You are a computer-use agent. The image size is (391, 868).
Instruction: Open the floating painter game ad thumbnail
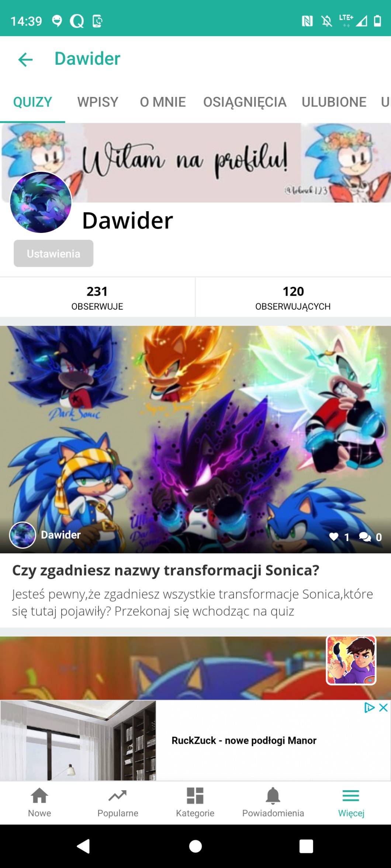click(351, 660)
